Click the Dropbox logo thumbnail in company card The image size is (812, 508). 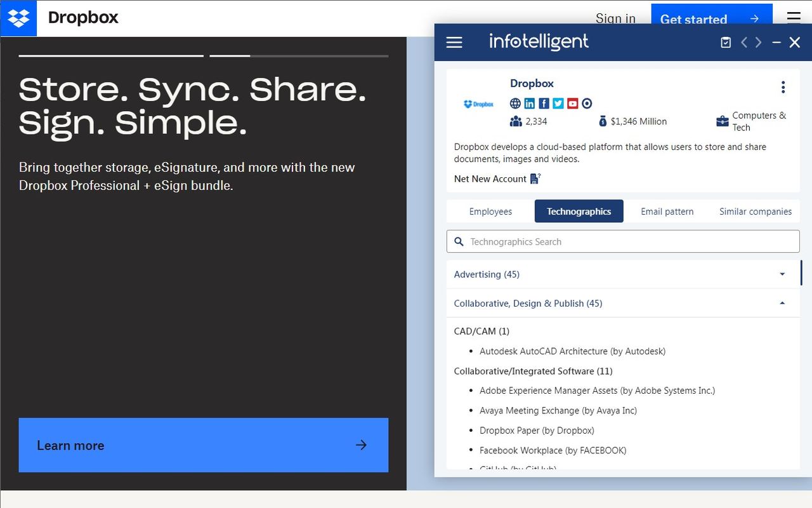pyautogui.click(x=478, y=104)
